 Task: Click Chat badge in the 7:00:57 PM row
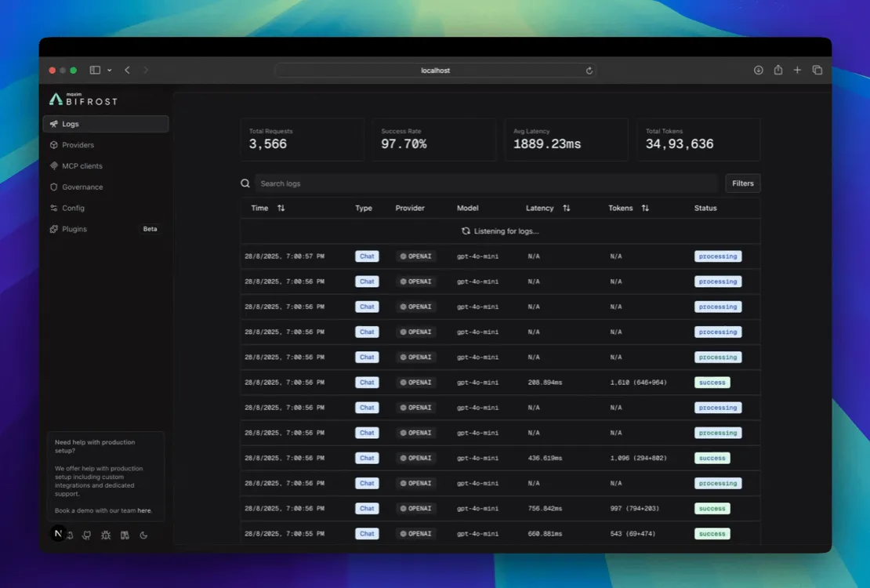(x=367, y=256)
